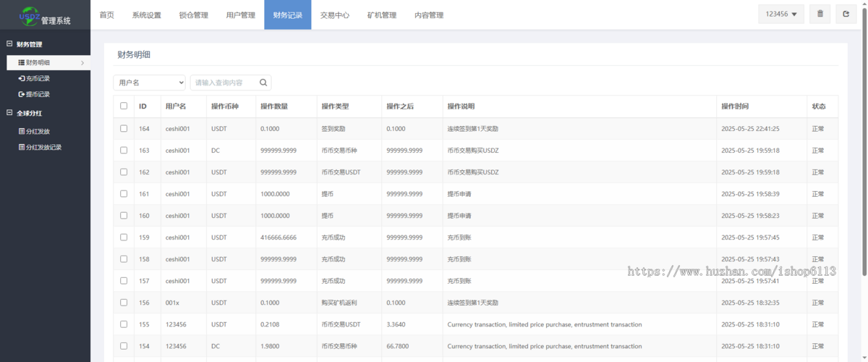This screenshot has width=868, height=362.
Task: Open the 锁仓管理 tab
Action: tap(194, 14)
